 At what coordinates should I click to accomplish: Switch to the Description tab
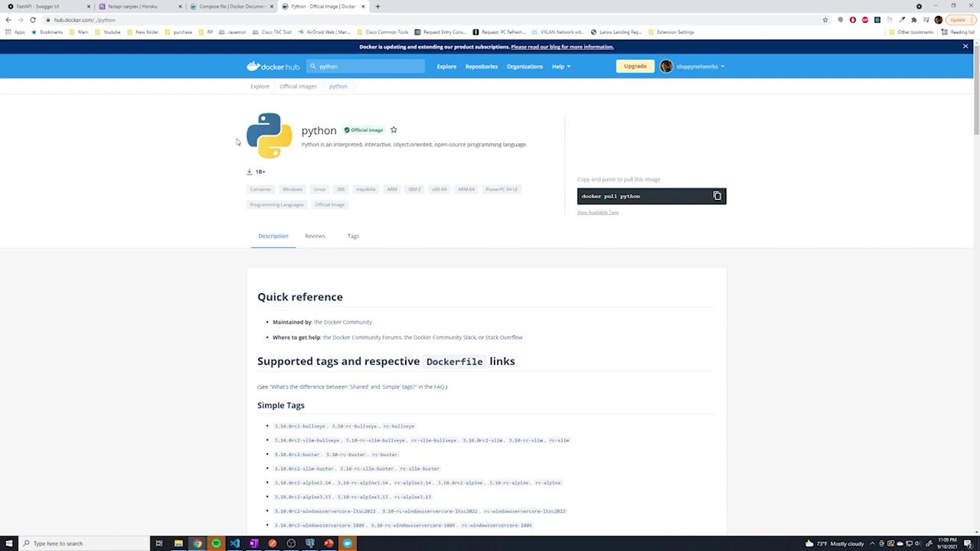click(x=273, y=236)
